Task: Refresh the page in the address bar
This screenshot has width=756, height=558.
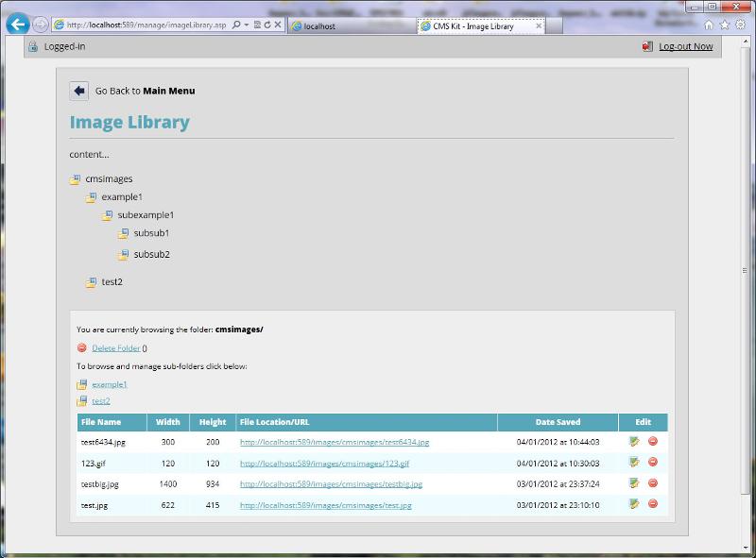Action: pos(267,25)
